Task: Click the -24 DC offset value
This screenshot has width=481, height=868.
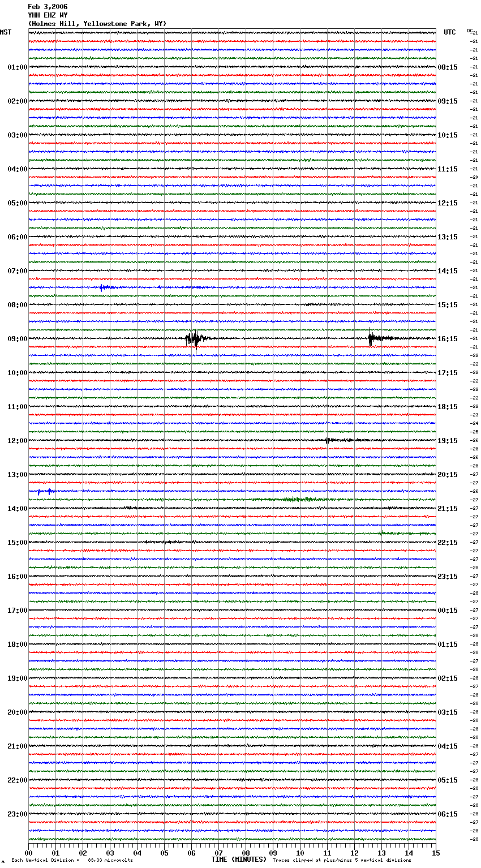Action: coord(474,423)
